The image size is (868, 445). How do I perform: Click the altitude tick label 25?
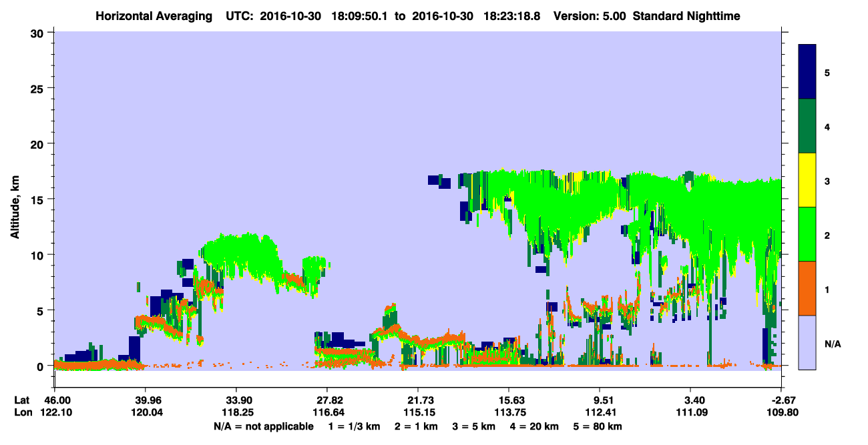coord(39,88)
